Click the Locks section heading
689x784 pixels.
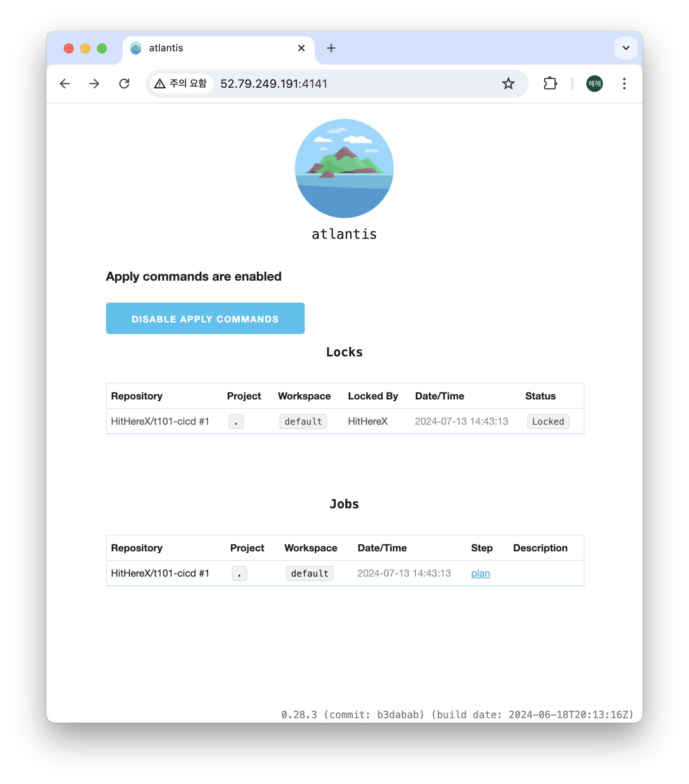coord(344,352)
